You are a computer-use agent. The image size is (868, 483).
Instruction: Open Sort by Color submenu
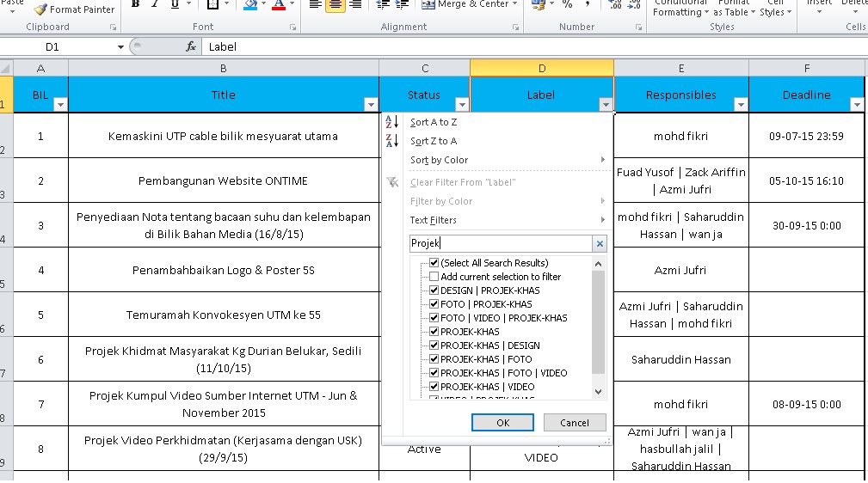[507, 160]
